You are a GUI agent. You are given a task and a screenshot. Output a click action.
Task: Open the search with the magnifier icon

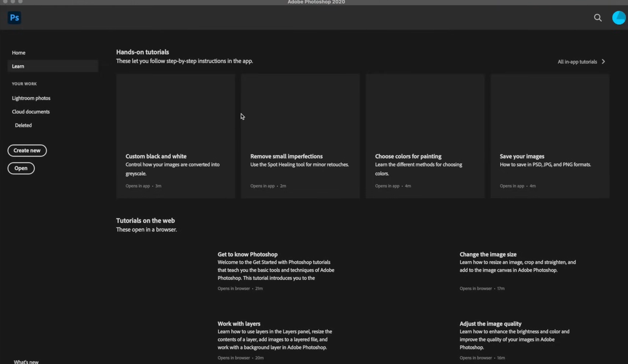(x=598, y=17)
